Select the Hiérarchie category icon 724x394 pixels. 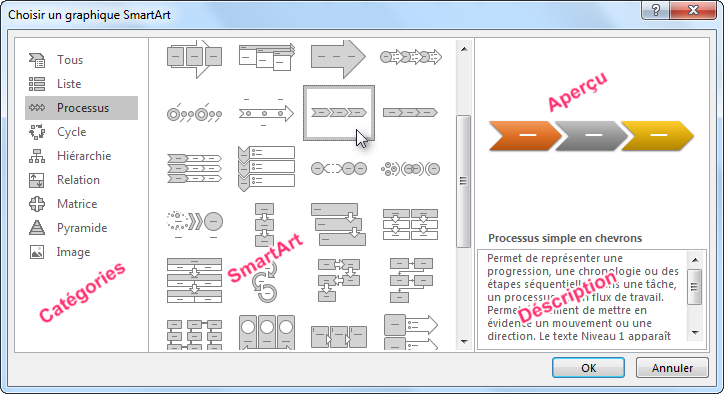point(37,156)
